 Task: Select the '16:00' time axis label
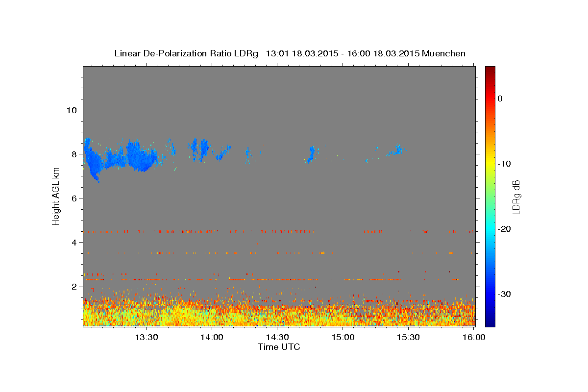pyautogui.click(x=474, y=337)
